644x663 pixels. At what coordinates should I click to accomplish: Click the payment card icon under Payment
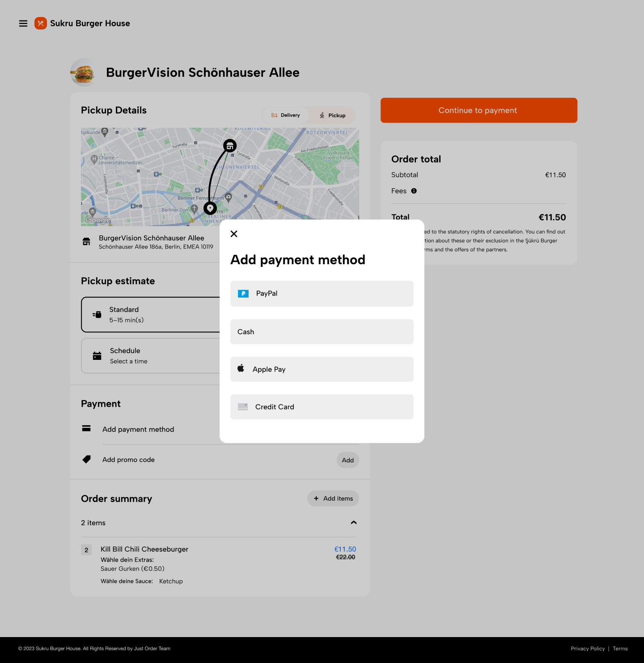click(x=87, y=429)
